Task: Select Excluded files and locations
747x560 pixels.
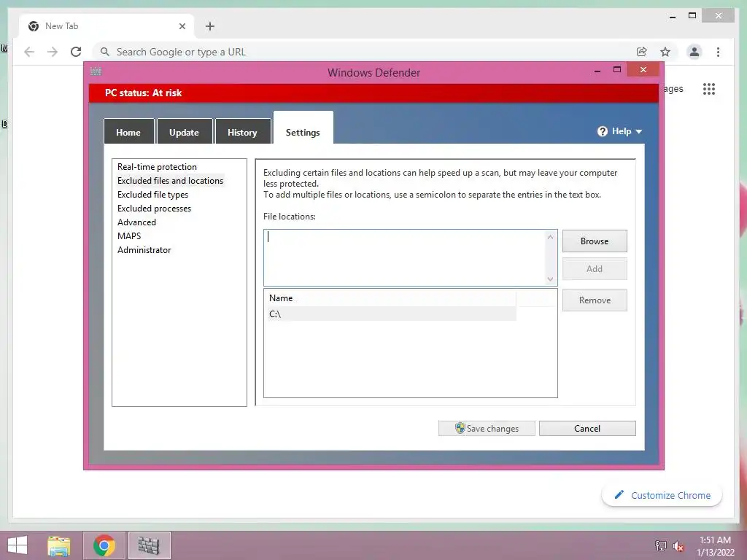Action: (170, 181)
